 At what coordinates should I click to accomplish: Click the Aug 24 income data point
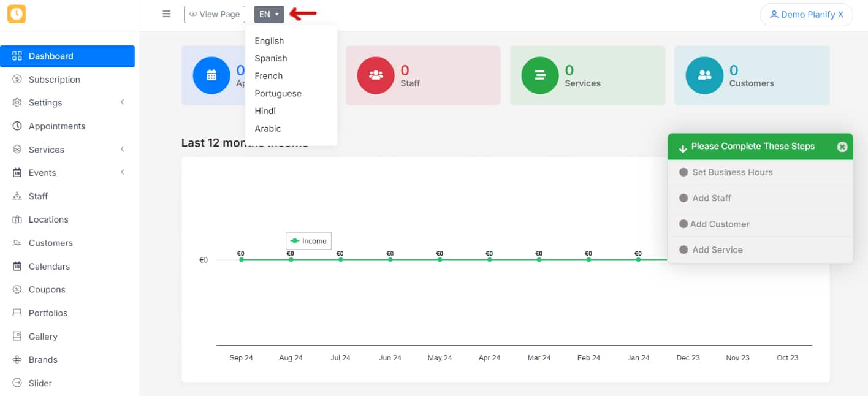coord(291,259)
